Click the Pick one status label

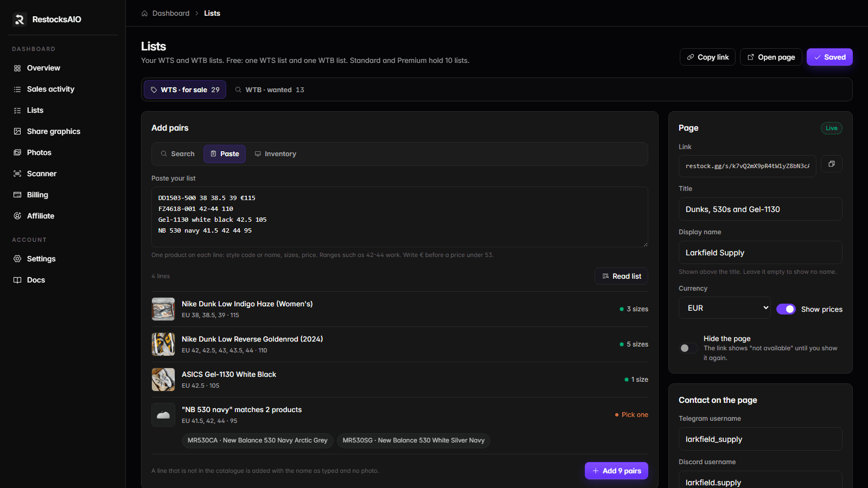pyautogui.click(x=631, y=415)
